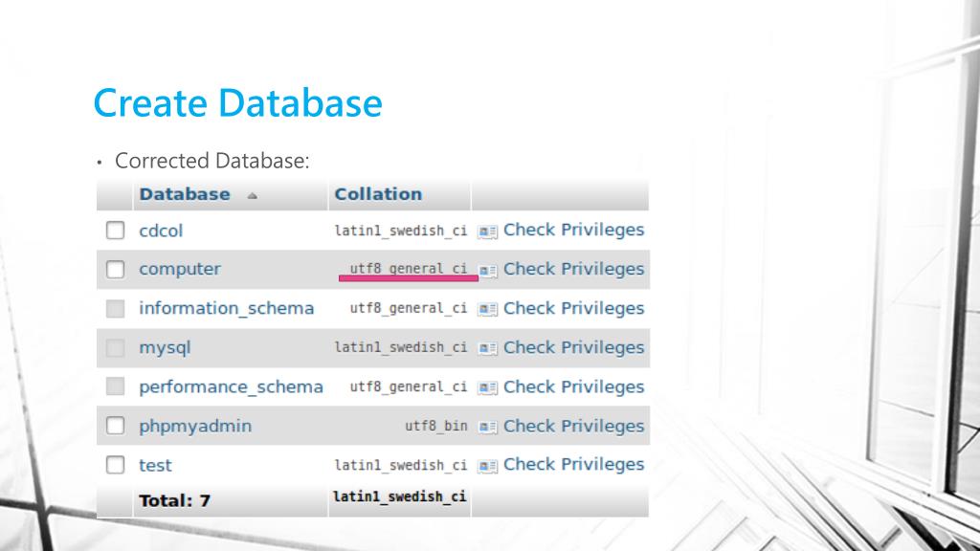
Task: Open the performance_schema database
Action: (x=231, y=387)
